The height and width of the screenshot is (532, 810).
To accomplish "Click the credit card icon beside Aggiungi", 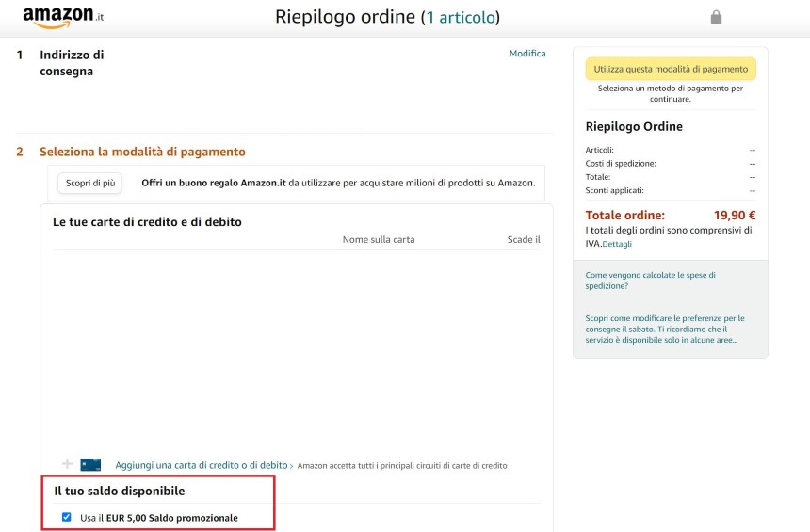I will [90, 465].
